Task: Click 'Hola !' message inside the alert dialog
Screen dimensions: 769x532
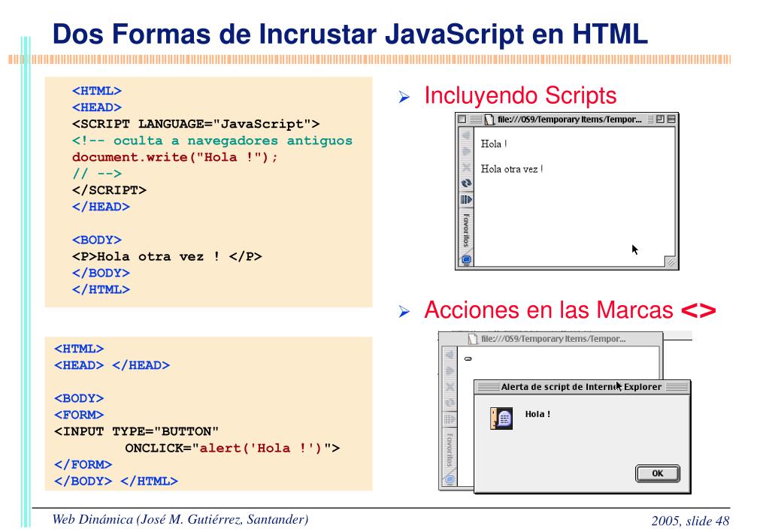Action: click(x=537, y=414)
